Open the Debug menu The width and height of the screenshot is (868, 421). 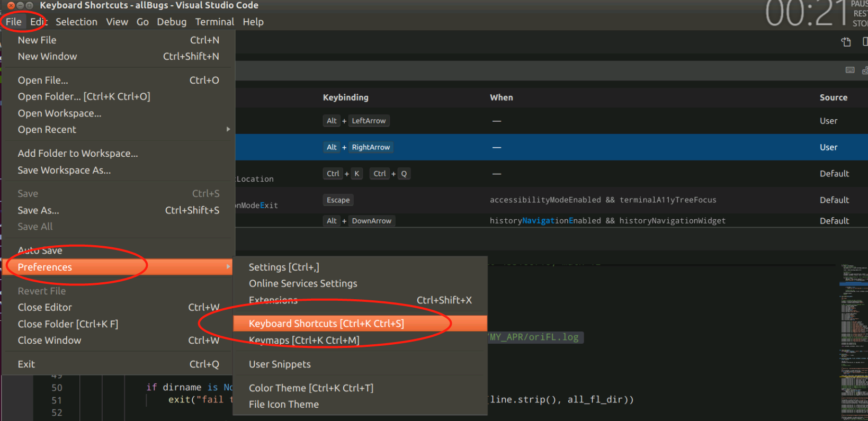172,22
